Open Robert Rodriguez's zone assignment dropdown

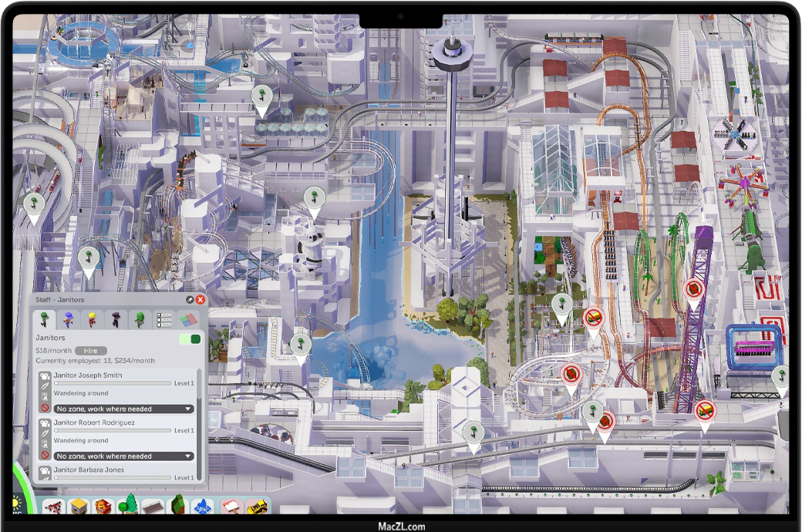click(124, 456)
